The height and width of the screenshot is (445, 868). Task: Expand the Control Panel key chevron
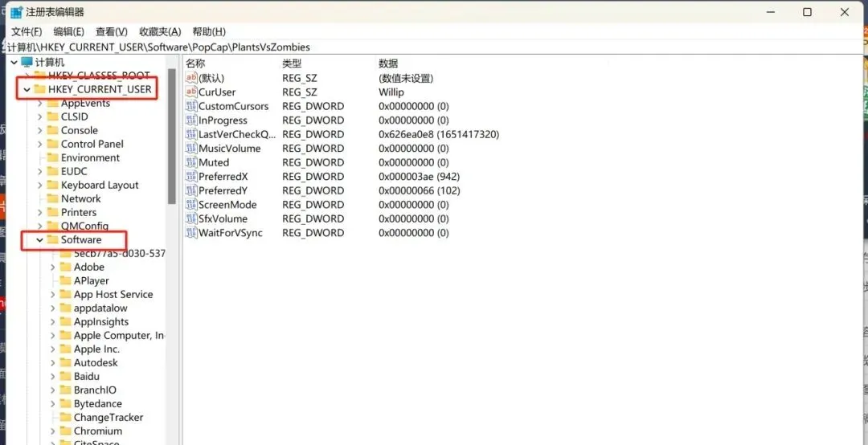pyautogui.click(x=40, y=144)
